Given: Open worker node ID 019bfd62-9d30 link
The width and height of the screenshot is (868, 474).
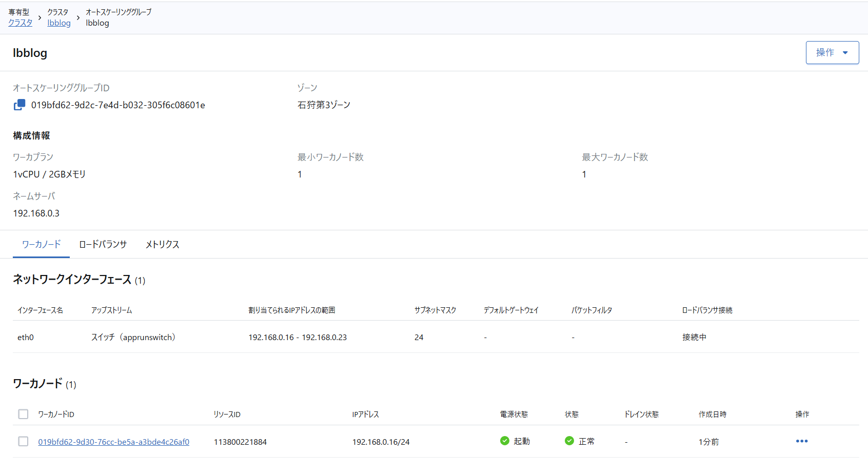Looking at the screenshot, I should [113, 442].
